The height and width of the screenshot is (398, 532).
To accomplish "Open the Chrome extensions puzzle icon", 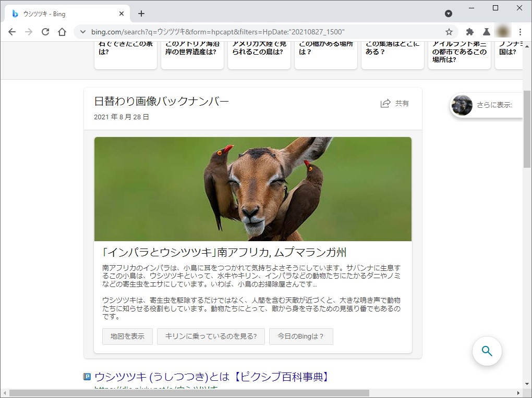I will [469, 32].
